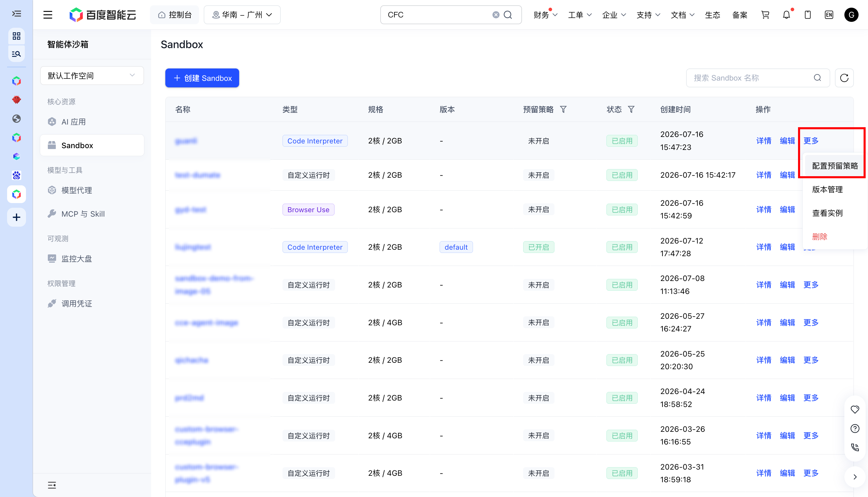Select Sandbox in the sidebar
Image resolution: width=868 pixels, height=497 pixels.
click(92, 145)
